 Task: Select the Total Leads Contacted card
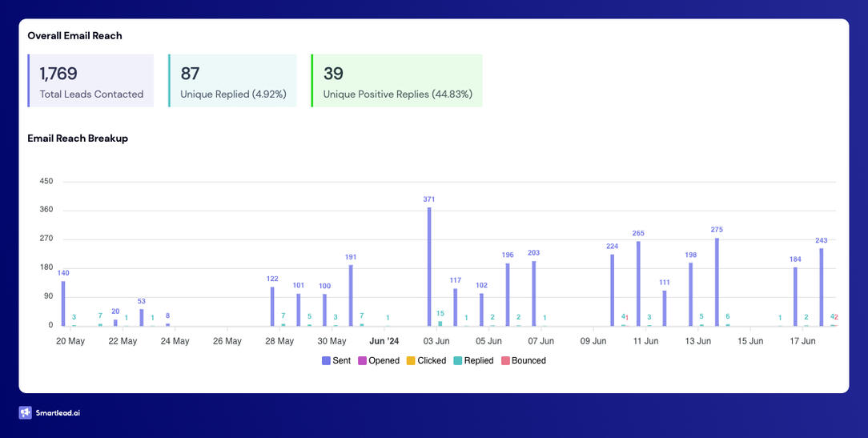click(90, 81)
